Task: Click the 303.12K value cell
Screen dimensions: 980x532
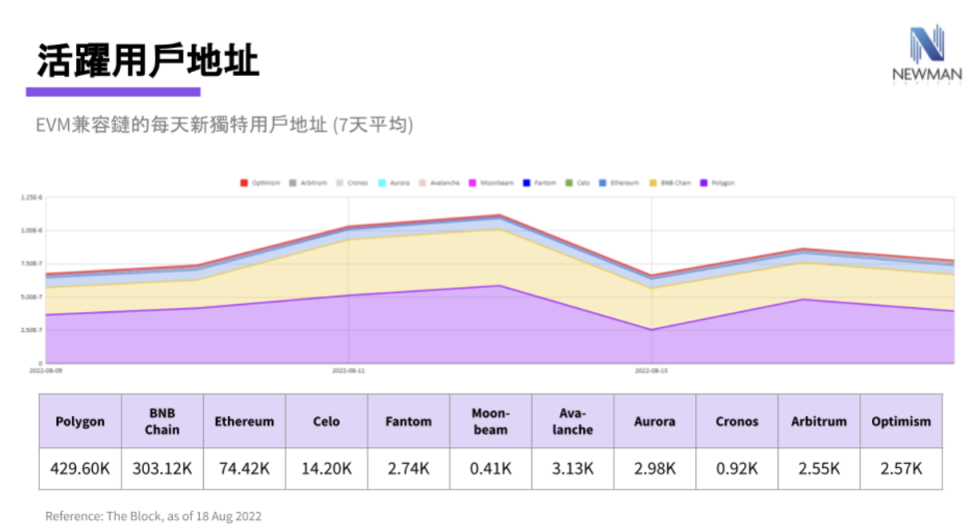Action: point(163,468)
